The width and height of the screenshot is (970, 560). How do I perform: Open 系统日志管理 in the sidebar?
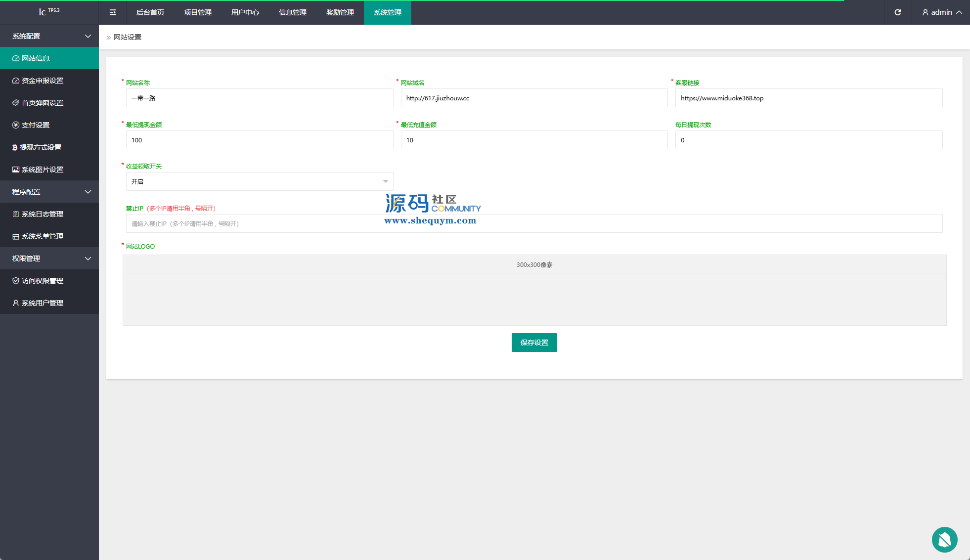click(x=43, y=214)
